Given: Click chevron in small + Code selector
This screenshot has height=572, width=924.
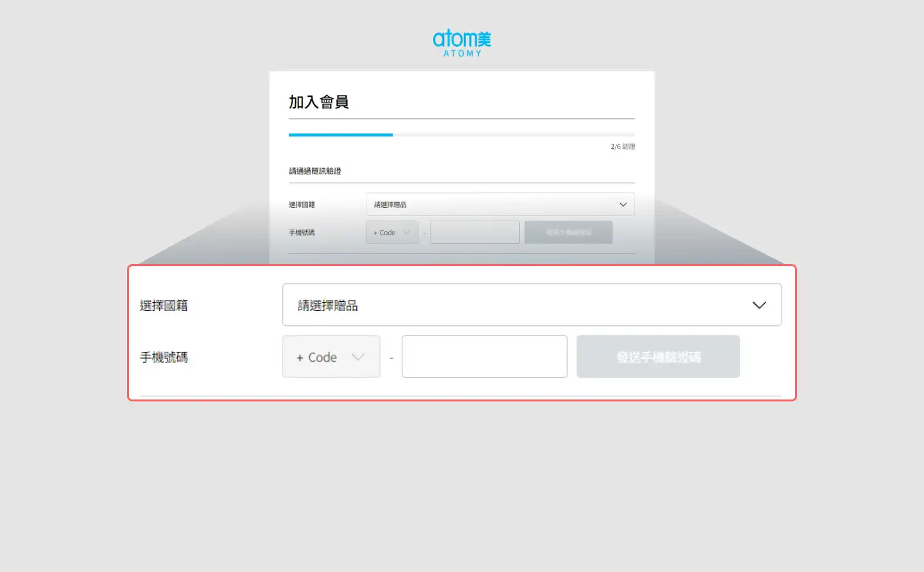Looking at the screenshot, I should [406, 233].
